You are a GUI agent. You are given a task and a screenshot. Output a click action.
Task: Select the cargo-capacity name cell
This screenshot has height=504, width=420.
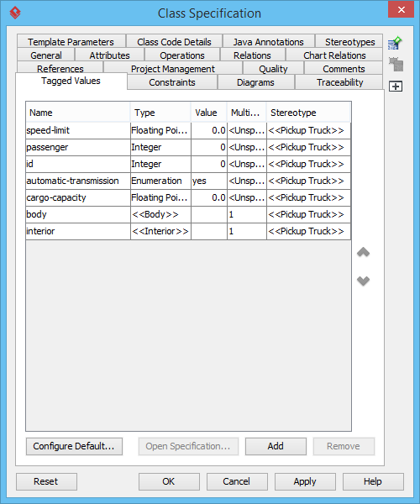click(x=78, y=197)
